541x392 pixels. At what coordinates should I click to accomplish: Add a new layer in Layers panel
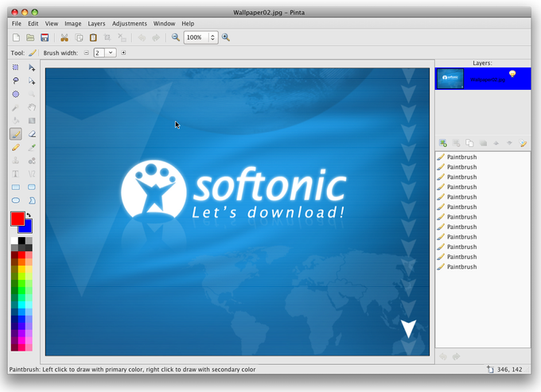coord(443,143)
